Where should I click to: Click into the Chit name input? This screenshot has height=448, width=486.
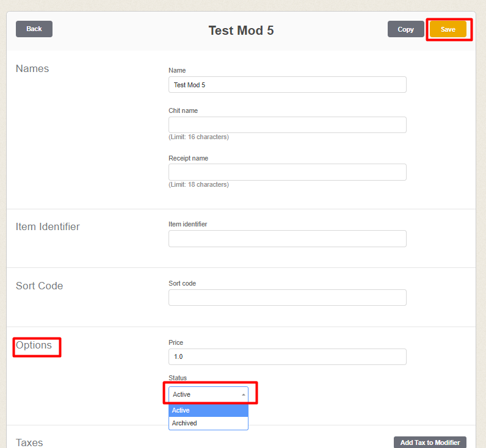287,125
